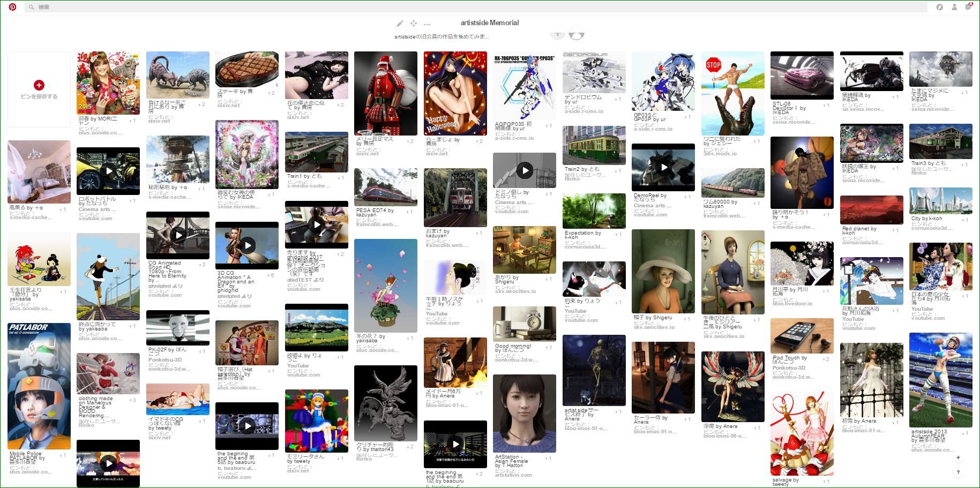The image size is (980, 488).
Task: Open the three-dots board options
Action: click(x=427, y=24)
